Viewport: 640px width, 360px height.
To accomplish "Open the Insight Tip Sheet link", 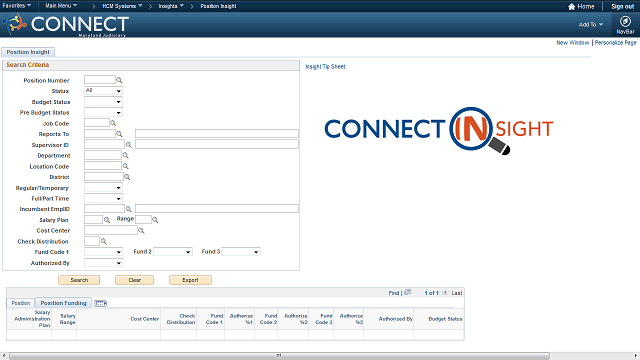I will click(325, 67).
